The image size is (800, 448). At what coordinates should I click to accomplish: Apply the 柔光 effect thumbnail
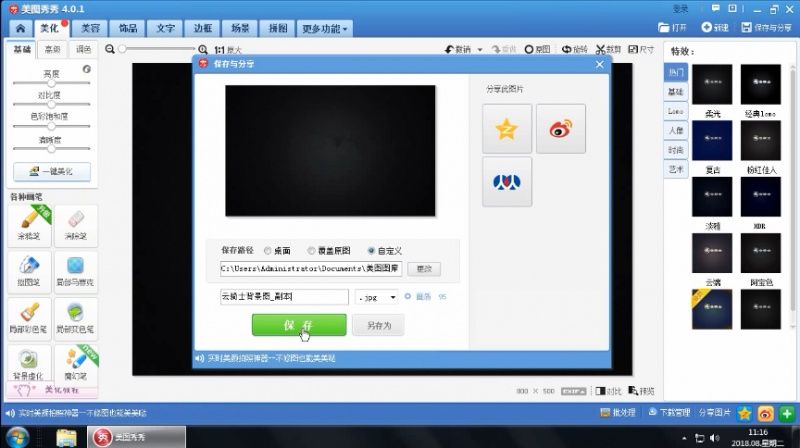click(x=712, y=84)
